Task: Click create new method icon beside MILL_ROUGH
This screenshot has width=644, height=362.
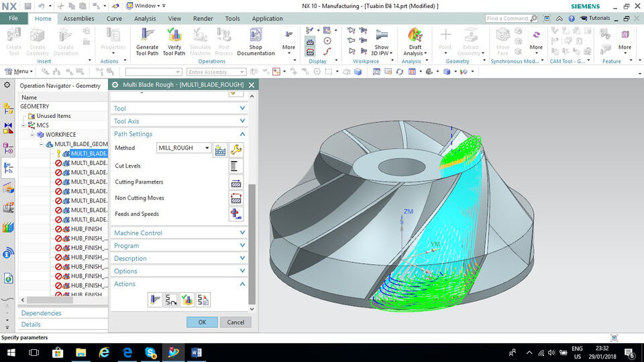Action: (x=220, y=149)
